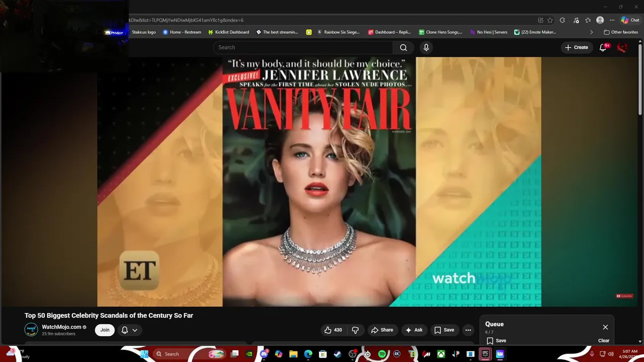Open the Home - Restream bookmark
The height and width of the screenshot is (362, 644).
pyautogui.click(x=182, y=32)
